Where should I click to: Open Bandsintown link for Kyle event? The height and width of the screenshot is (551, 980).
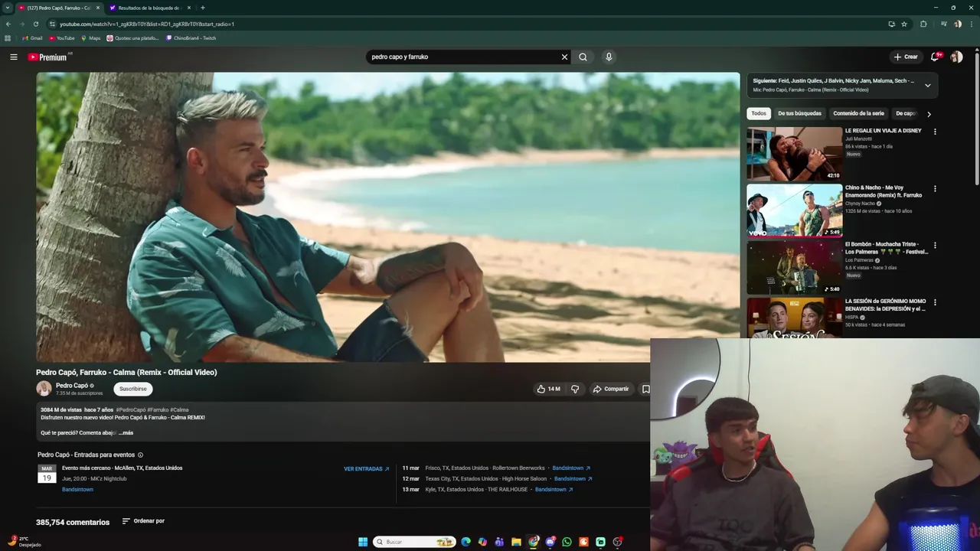tap(554, 490)
